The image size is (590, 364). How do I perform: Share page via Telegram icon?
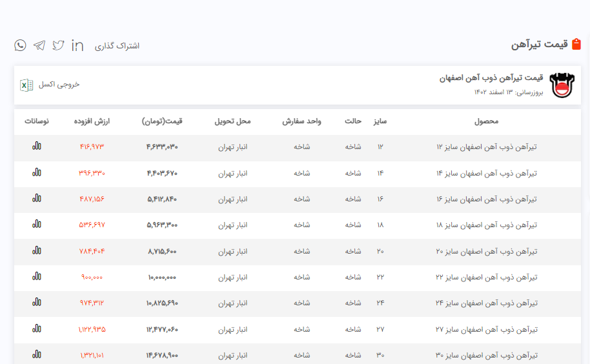[x=39, y=45]
